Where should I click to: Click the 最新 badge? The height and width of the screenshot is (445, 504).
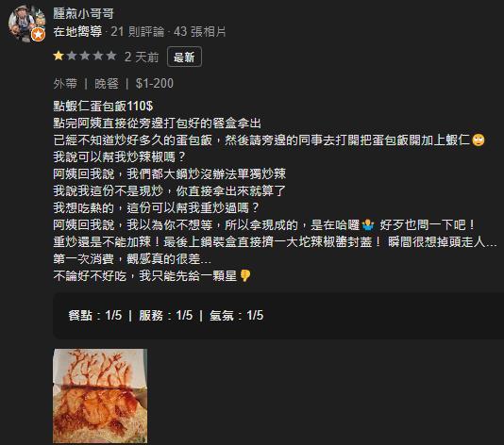click(184, 58)
